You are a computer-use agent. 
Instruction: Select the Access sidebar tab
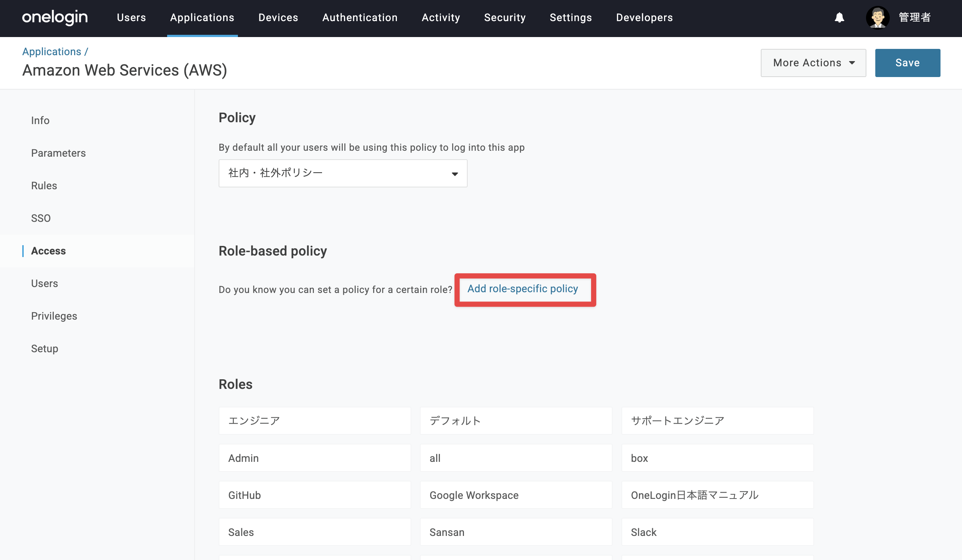click(49, 251)
